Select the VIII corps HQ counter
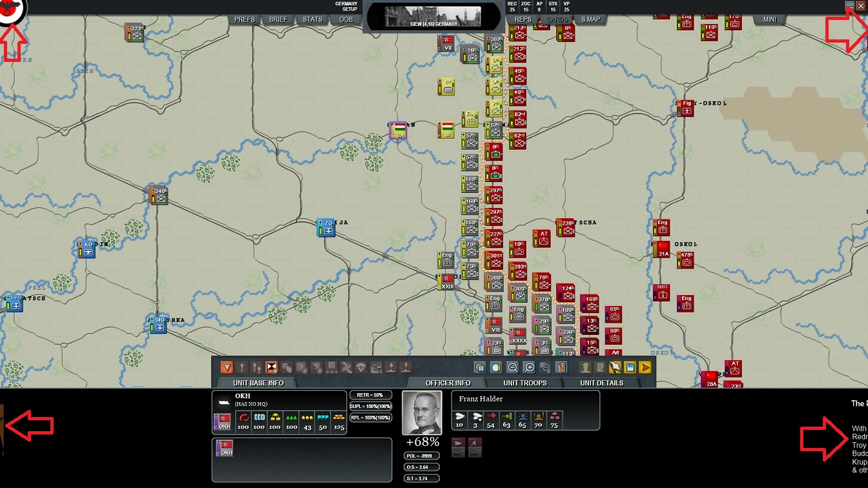The width and height of the screenshot is (868, 488). pyautogui.click(x=494, y=325)
